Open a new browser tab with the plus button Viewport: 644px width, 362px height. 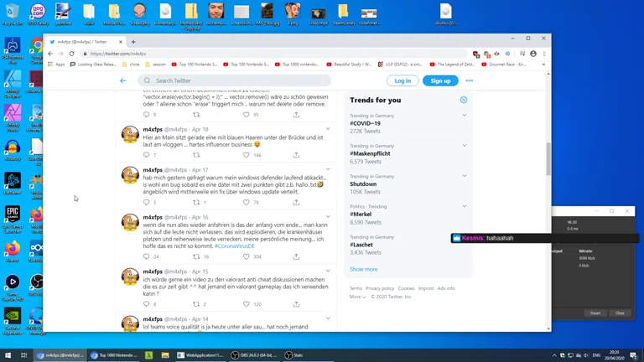(x=133, y=41)
